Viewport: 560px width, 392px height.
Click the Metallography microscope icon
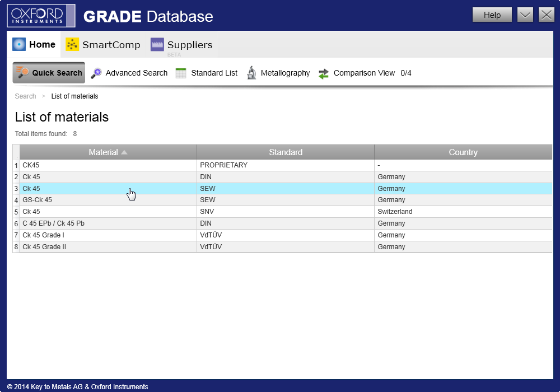click(251, 73)
